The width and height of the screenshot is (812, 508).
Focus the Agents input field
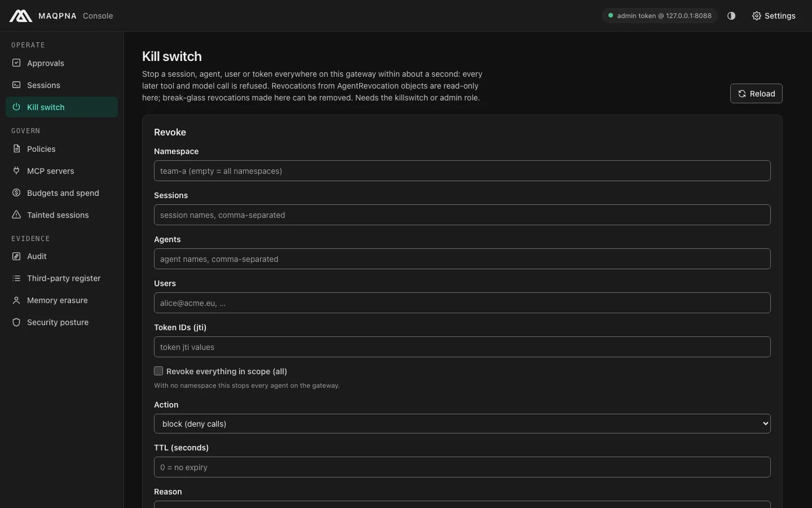(462, 259)
